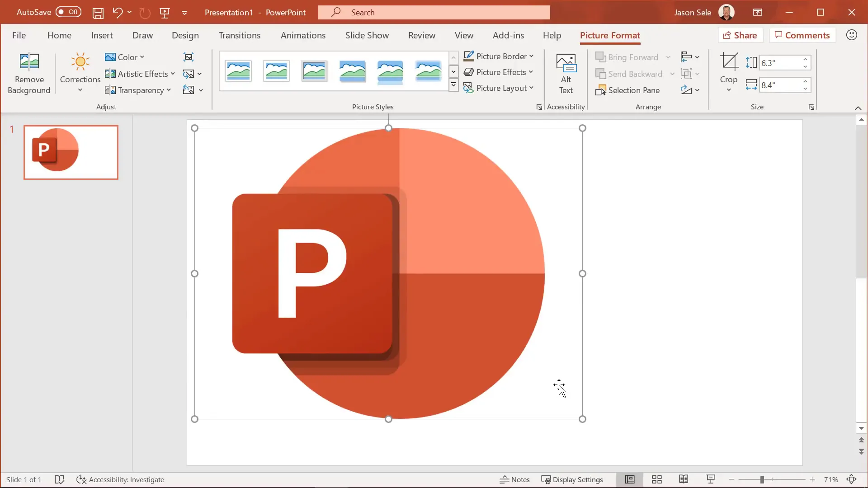
Task: Open Size dialog launcher
Action: 811,107
